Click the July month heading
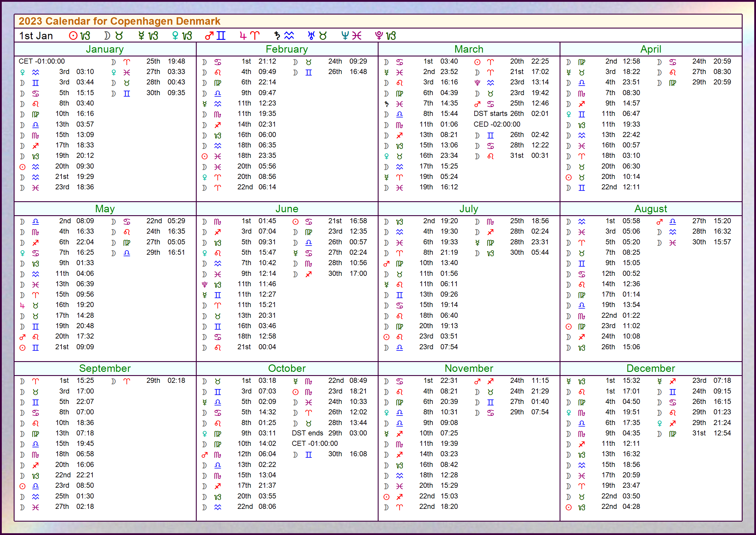Viewport: 756px width, 535px height. [x=469, y=209]
